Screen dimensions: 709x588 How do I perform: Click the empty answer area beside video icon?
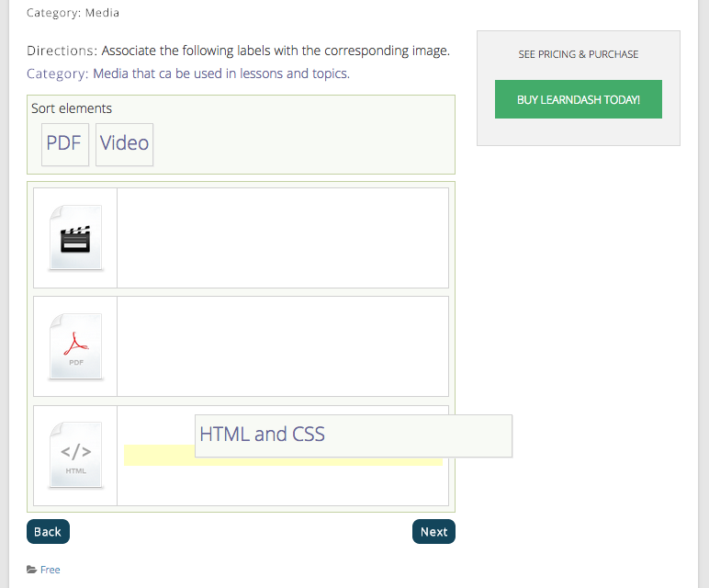pyautogui.click(x=282, y=238)
